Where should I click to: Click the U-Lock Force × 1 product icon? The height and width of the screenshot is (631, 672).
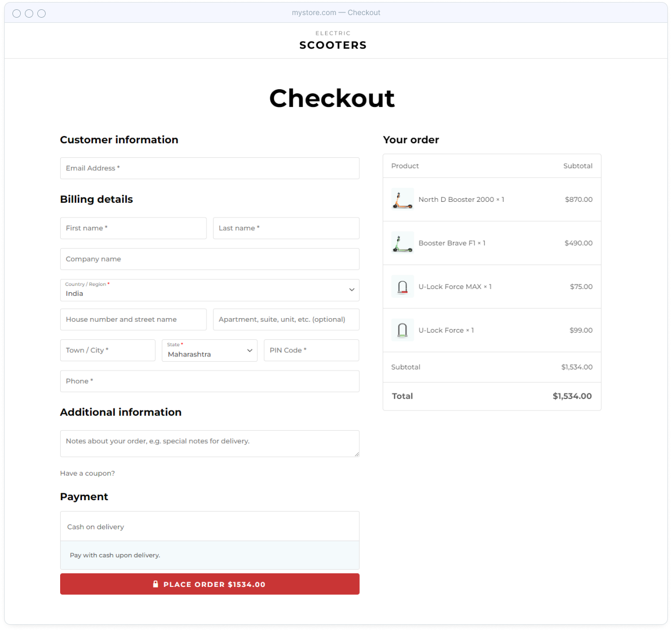402,330
